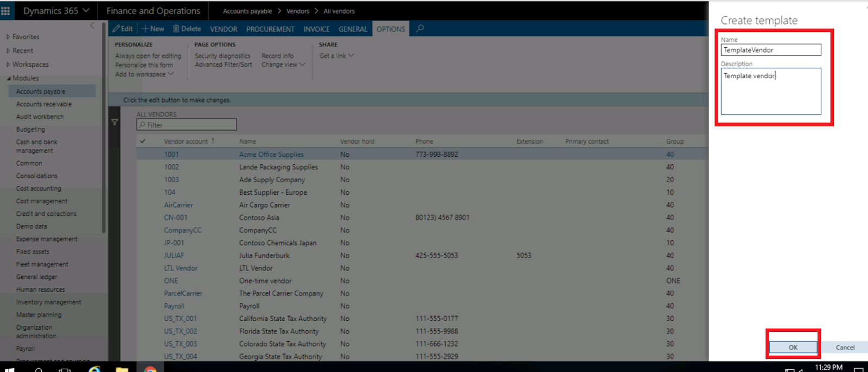
Task: Click the Edit pencil button
Action: pos(123,29)
